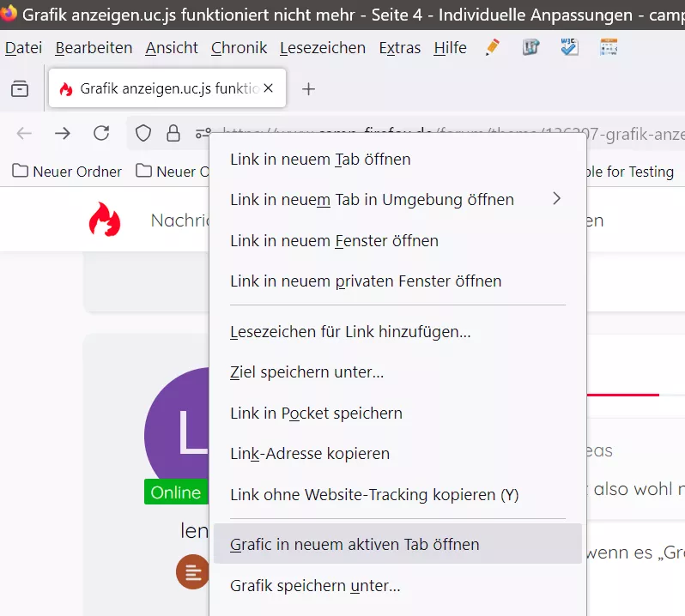Open a new tab with plus button
The width and height of the screenshot is (685, 616).
[308, 89]
